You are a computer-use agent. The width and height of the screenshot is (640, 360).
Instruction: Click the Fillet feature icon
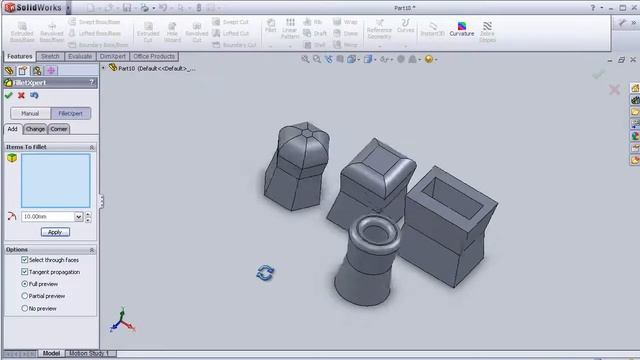click(271, 22)
